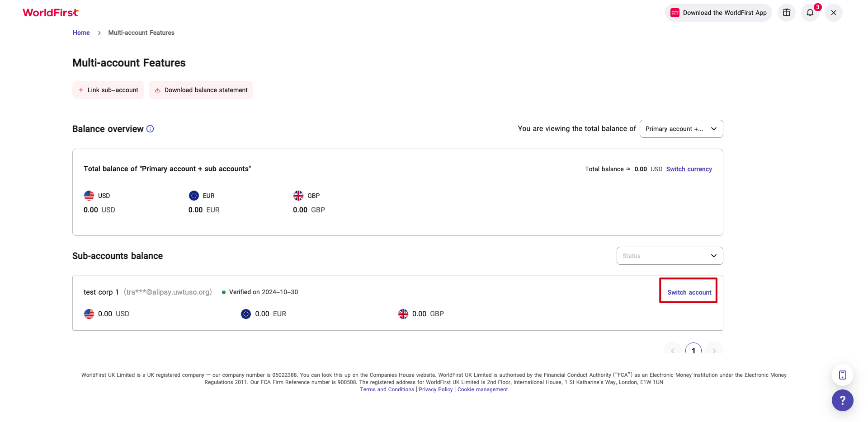Viewport: 868px width, 422px height.
Task: Select page 1 in pagination
Action: pos(693,350)
